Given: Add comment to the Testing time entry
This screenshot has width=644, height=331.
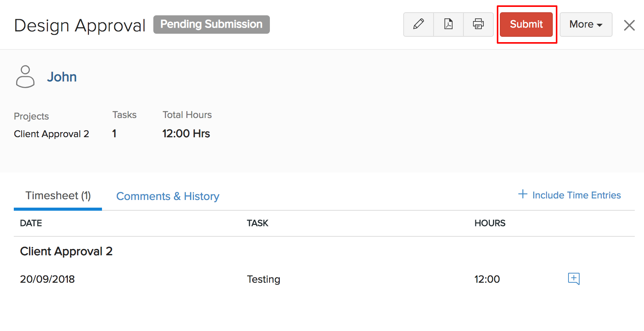Looking at the screenshot, I should coord(573,279).
